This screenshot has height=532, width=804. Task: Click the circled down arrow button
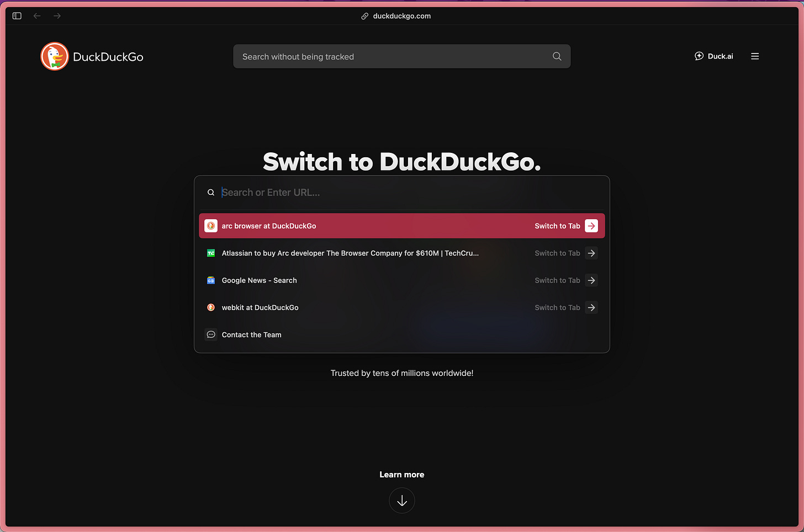pos(402,501)
